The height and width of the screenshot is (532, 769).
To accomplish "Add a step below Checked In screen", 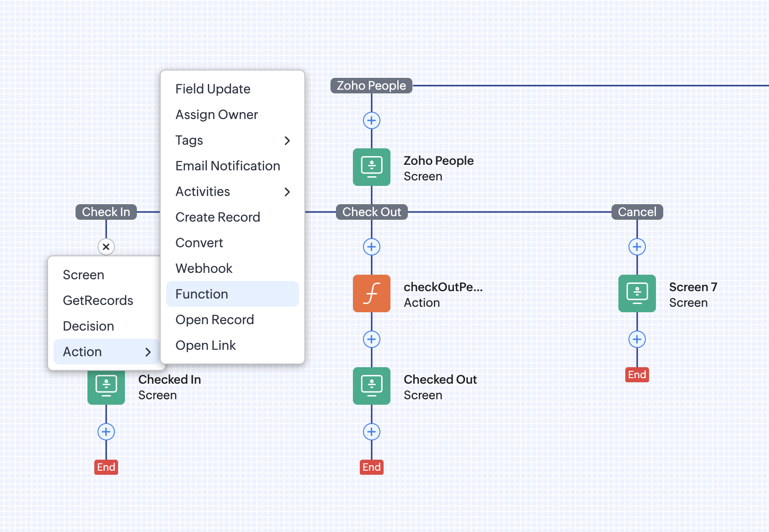I will click(x=106, y=432).
